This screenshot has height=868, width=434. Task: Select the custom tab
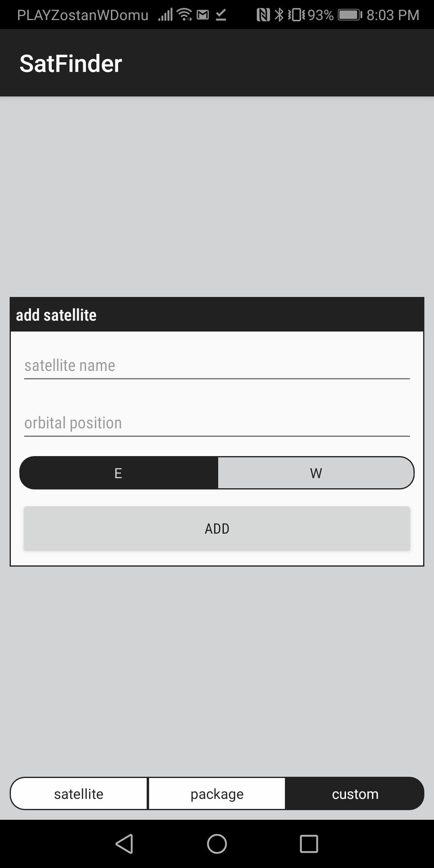(x=355, y=794)
